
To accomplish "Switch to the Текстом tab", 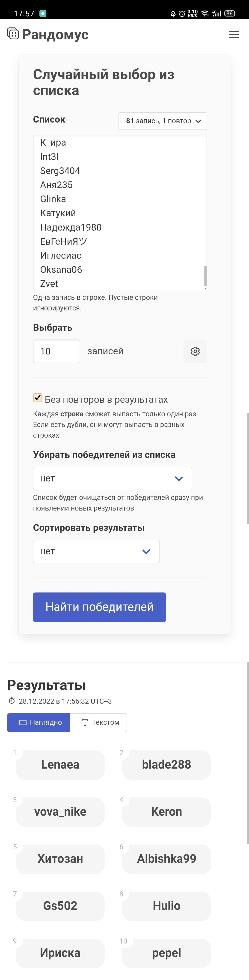I will tap(98, 722).
